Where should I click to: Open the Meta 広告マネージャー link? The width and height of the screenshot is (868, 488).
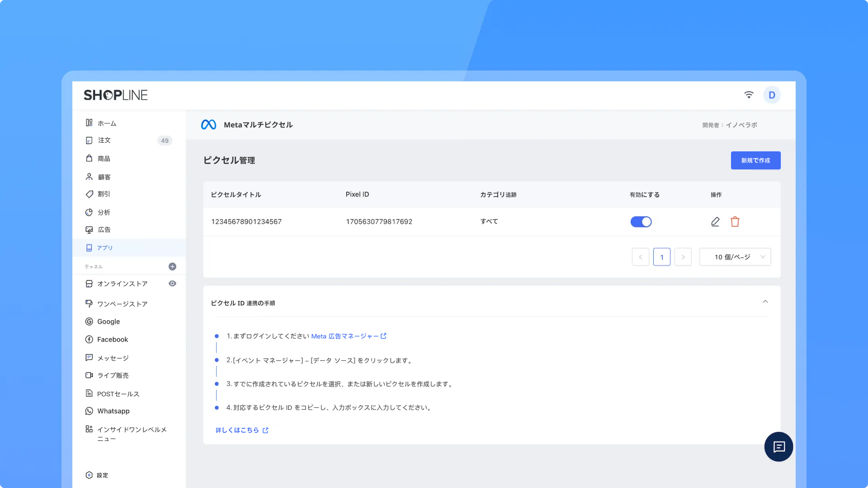pos(348,336)
